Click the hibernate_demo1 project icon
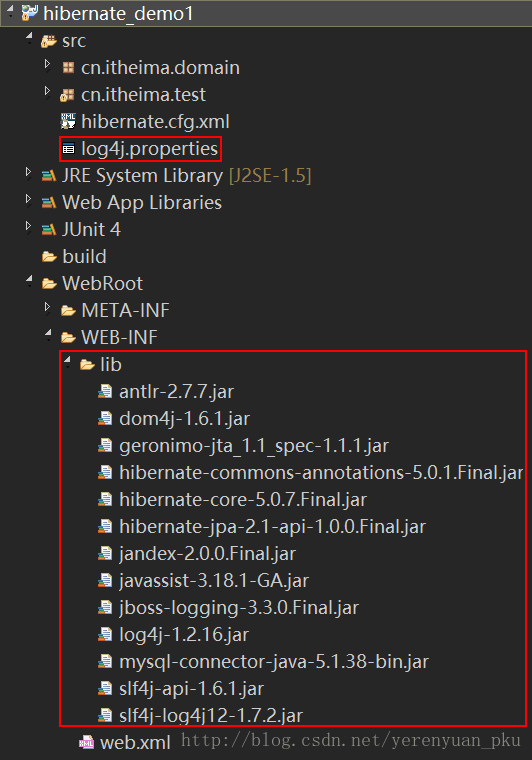532x760 pixels. click(30, 13)
